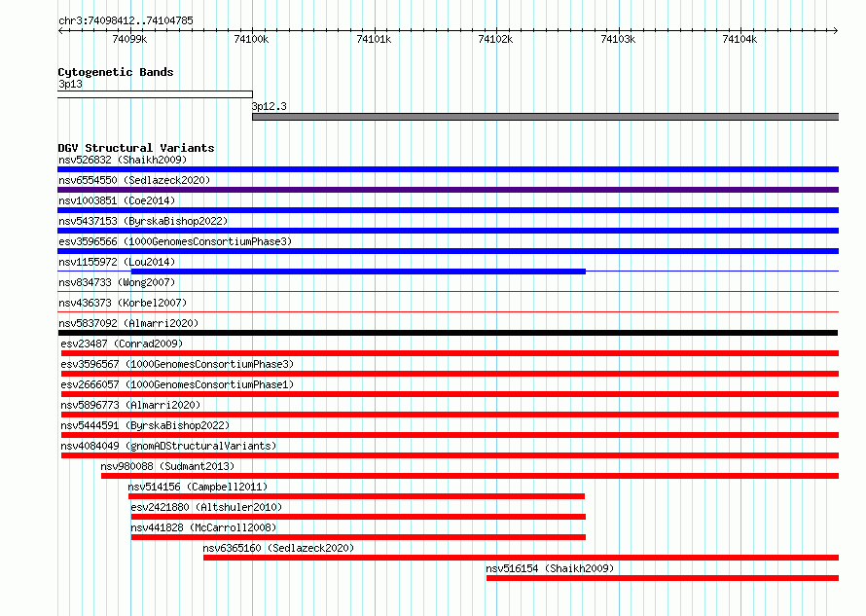The height and width of the screenshot is (616, 866).
Task: Click the thin red line for nsv834733
Action: (448, 292)
